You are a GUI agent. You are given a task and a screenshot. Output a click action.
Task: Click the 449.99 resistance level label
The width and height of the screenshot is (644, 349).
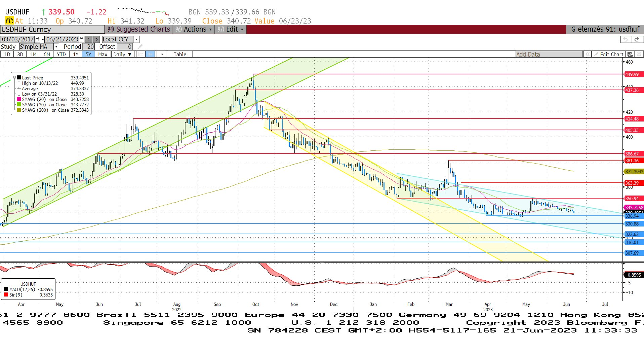coord(634,74)
